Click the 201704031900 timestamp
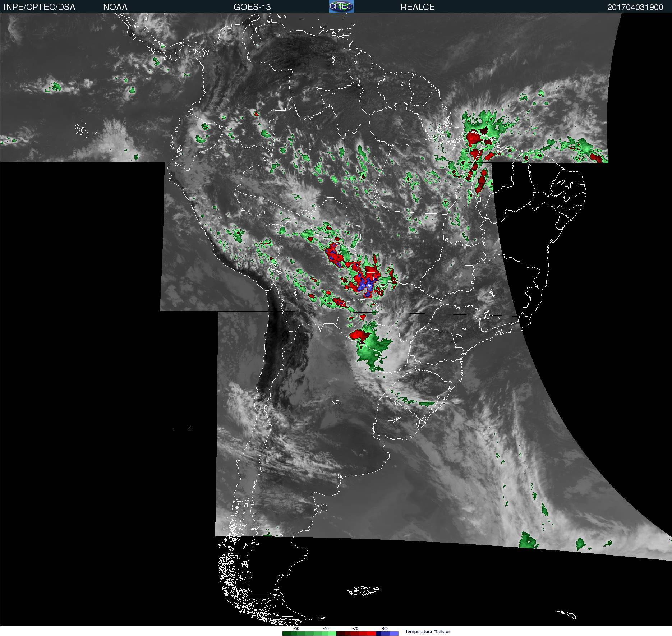672x636 pixels. tap(635, 8)
